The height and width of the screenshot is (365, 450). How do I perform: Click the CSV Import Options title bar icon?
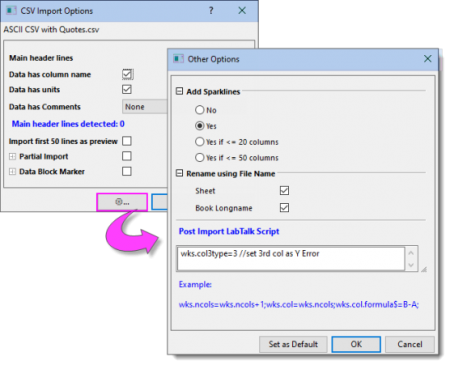coord(11,11)
